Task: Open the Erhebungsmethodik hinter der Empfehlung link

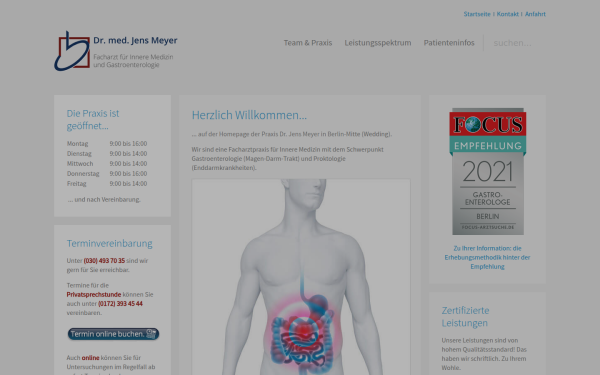Action: tap(487, 257)
